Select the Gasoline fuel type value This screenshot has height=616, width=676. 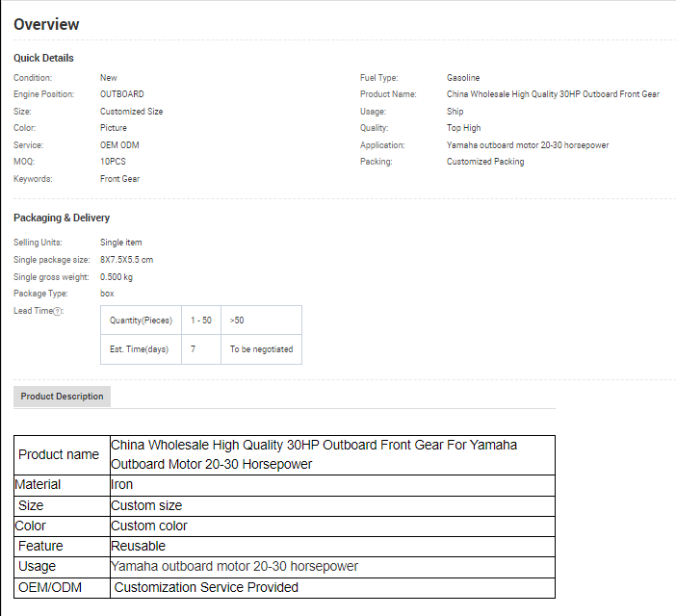click(463, 78)
